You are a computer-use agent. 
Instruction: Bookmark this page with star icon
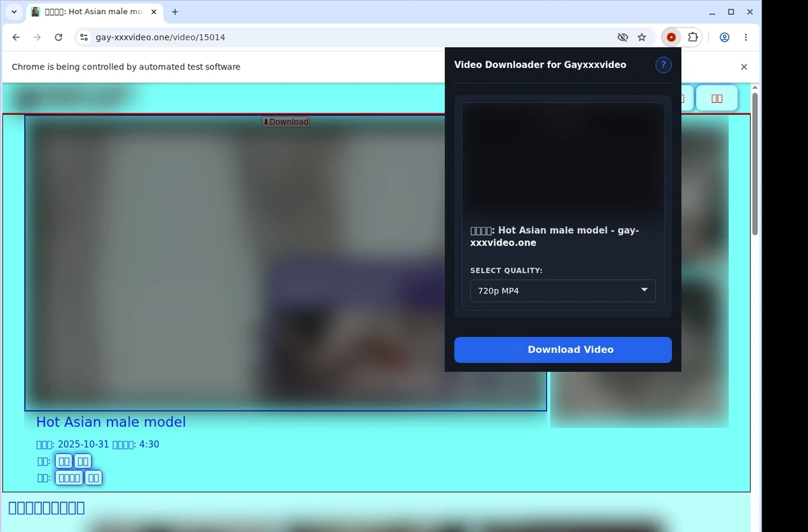(642, 38)
